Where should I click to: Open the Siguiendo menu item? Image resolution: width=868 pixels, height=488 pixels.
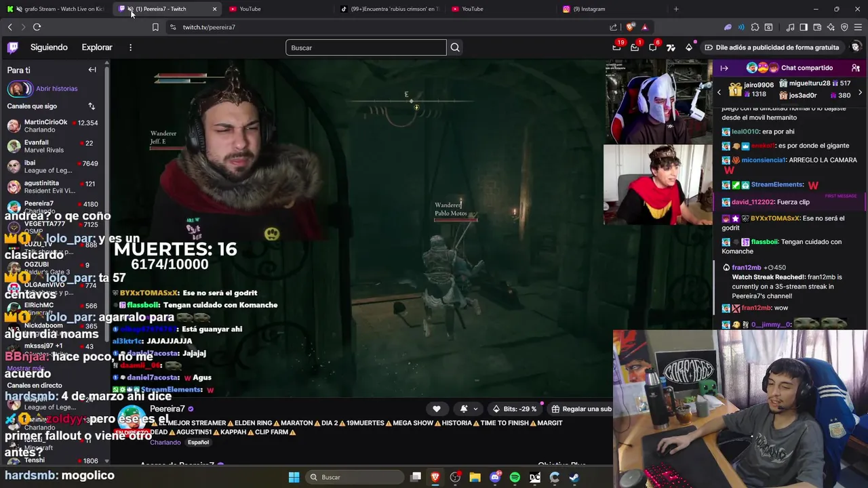(49, 47)
